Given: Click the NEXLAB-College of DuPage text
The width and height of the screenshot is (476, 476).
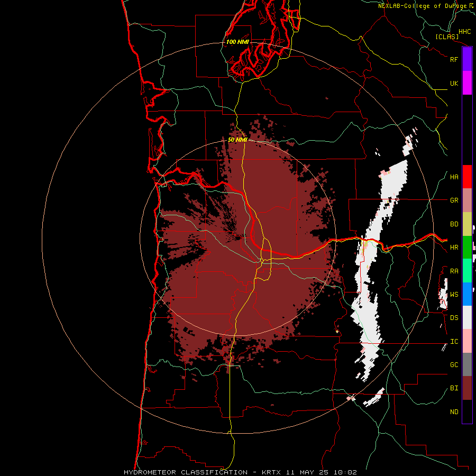Looking at the screenshot, I should pyautogui.click(x=422, y=6).
